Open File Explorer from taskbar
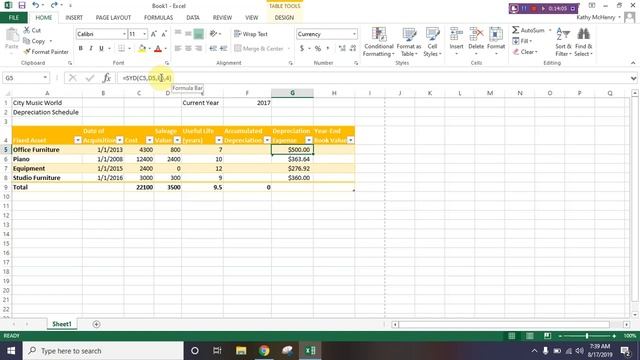 [x=241, y=351]
